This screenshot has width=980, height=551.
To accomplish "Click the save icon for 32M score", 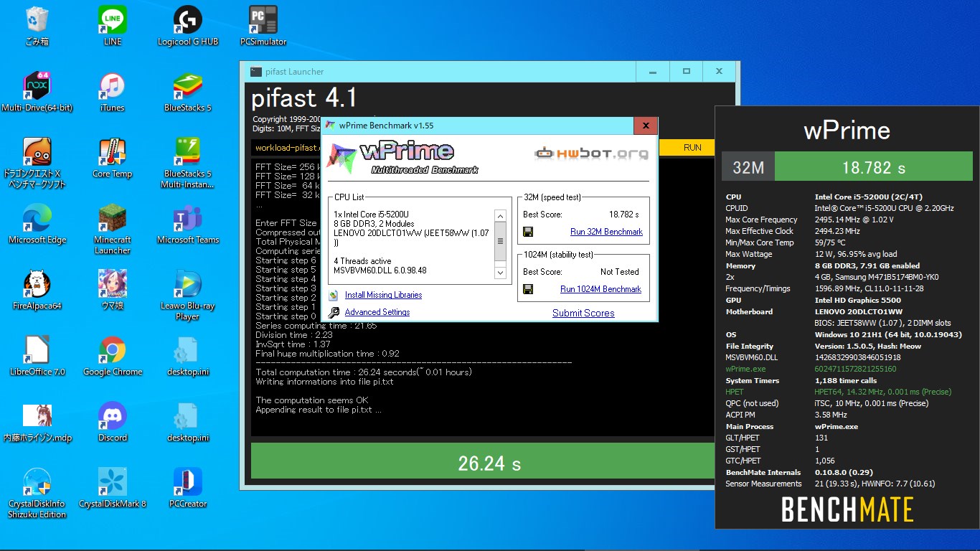I will click(x=528, y=232).
